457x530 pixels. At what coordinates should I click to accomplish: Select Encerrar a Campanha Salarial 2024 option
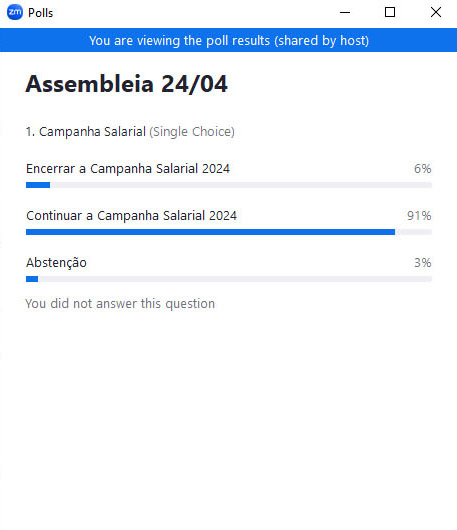click(x=128, y=168)
